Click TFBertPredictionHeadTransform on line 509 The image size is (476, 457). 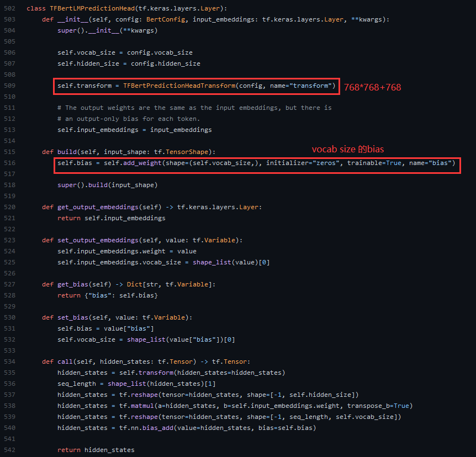(x=179, y=86)
